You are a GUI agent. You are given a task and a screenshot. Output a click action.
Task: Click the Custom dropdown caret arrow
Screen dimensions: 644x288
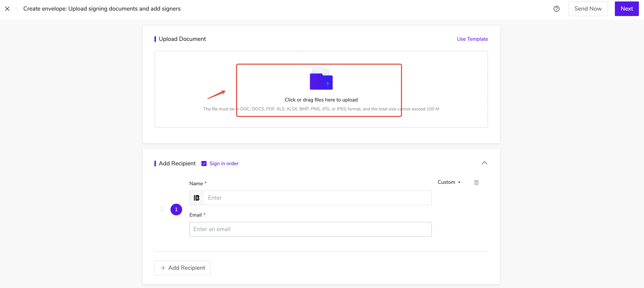point(459,182)
